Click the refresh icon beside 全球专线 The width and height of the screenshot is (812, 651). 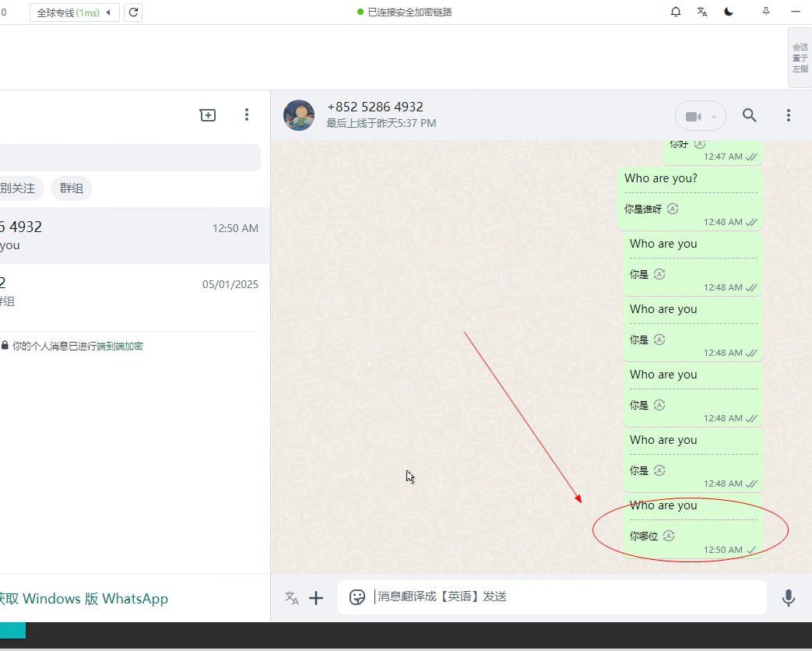133,12
